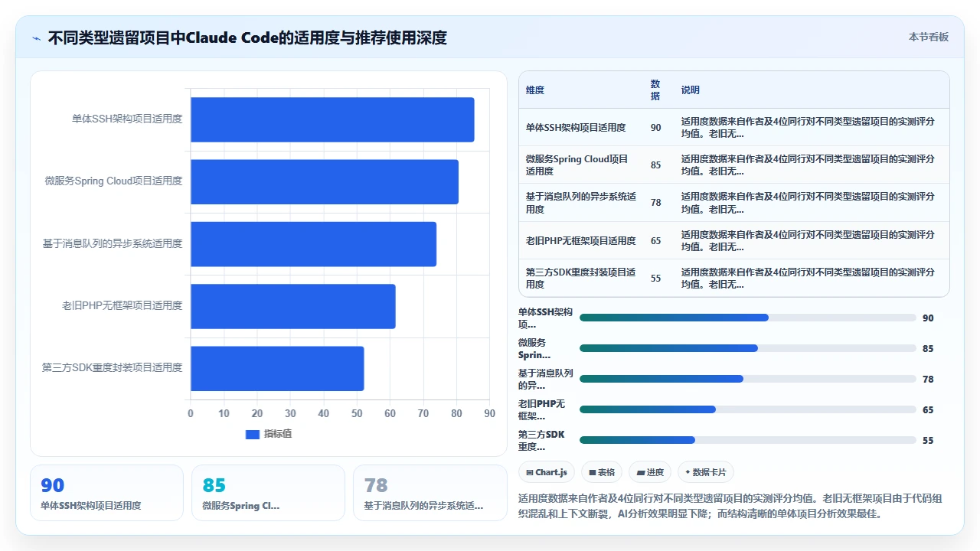Click the 微服务Spring Cloud项目适用度 chart bar
The height and width of the screenshot is (551, 980).
[x=325, y=181]
